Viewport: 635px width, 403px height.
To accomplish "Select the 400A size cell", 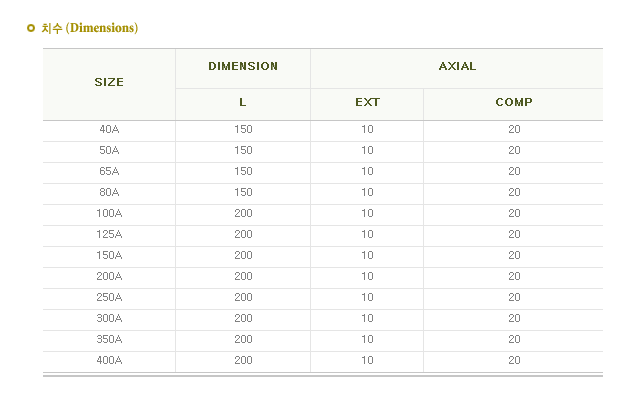I will [x=109, y=361].
